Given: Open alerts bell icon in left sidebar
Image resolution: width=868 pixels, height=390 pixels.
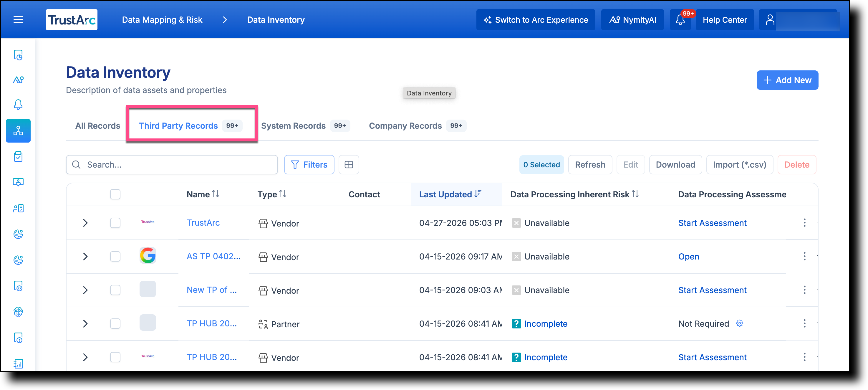Looking at the screenshot, I should (18, 105).
